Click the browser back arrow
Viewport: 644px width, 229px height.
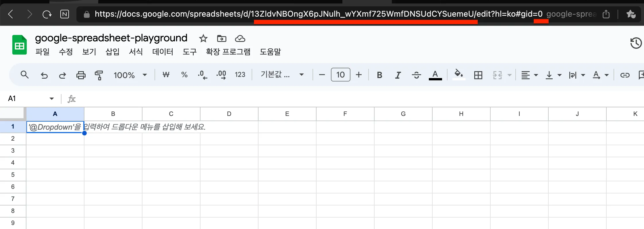pos(11,14)
